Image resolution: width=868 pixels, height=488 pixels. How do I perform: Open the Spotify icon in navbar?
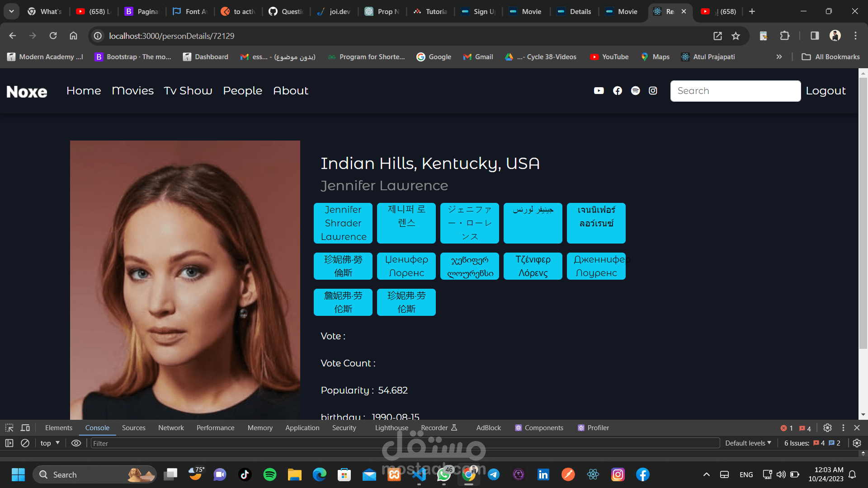click(635, 91)
